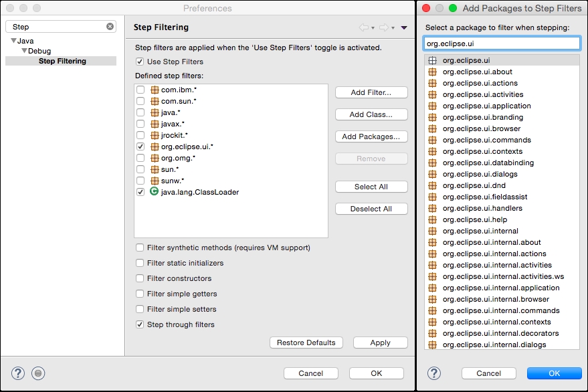Click Preferences dialog help icon
Image resolution: width=588 pixels, height=392 pixels.
18,373
